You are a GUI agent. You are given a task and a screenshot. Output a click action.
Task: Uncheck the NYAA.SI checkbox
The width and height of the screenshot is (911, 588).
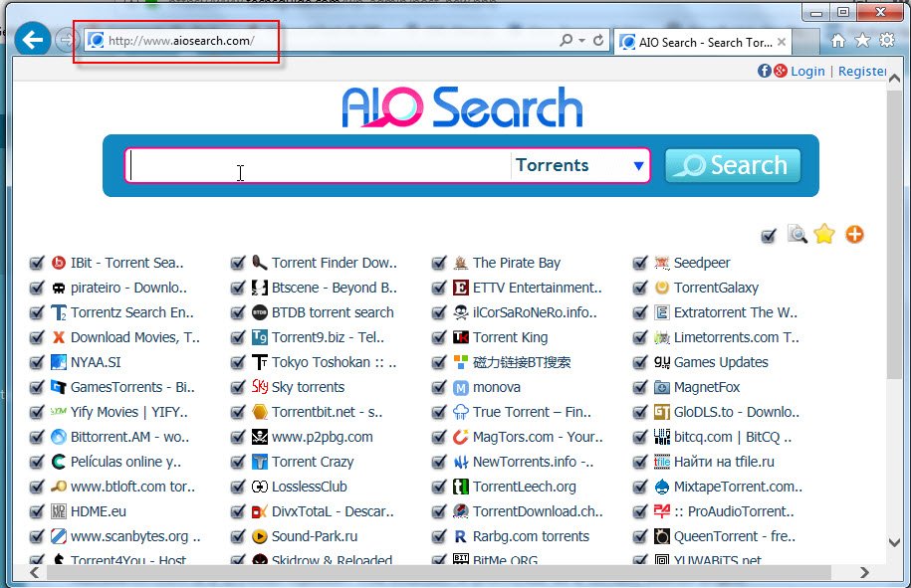tap(37, 362)
